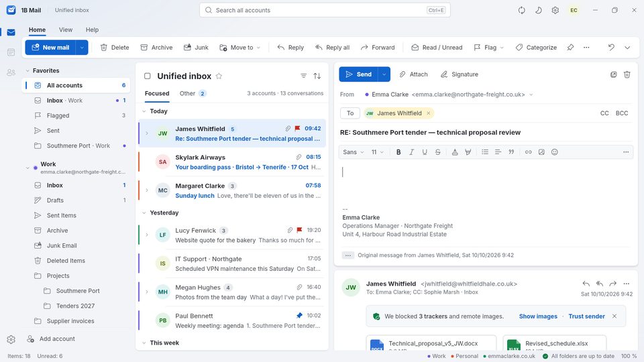Open the Help tab
Image resolution: width=644 pixels, height=362 pixels.
pos(92,29)
